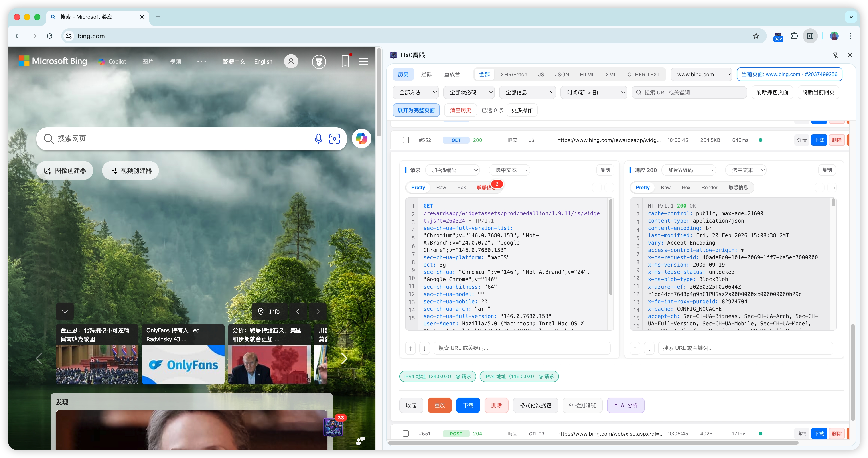Switch request view to Hex tab
Image resolution: width=868 pixels, height=458 pixels.
(461, 187)
